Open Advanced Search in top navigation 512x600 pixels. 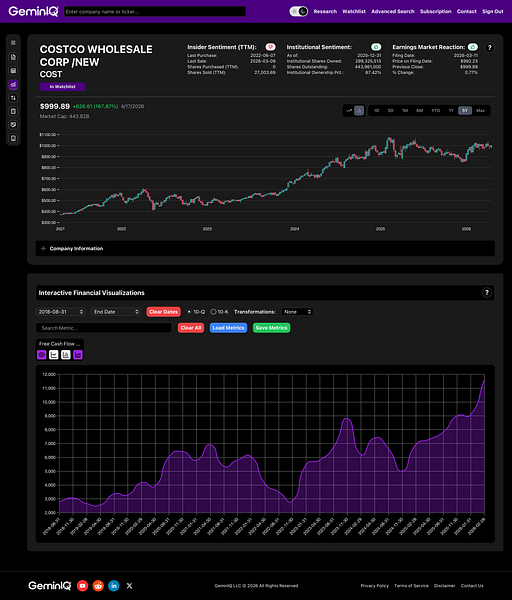(x=393, y=11)
